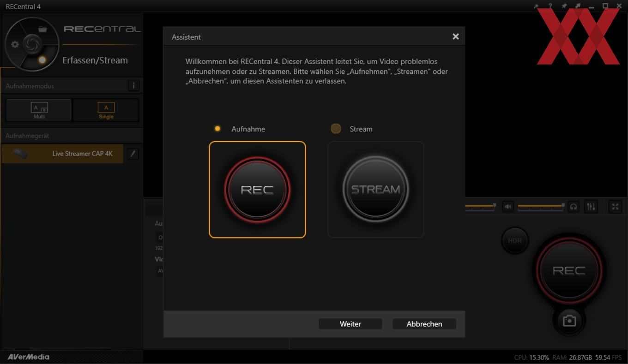Adjust the headphone volume slider
The height and width of the screenshot is (364, 628).
(541, 206)
